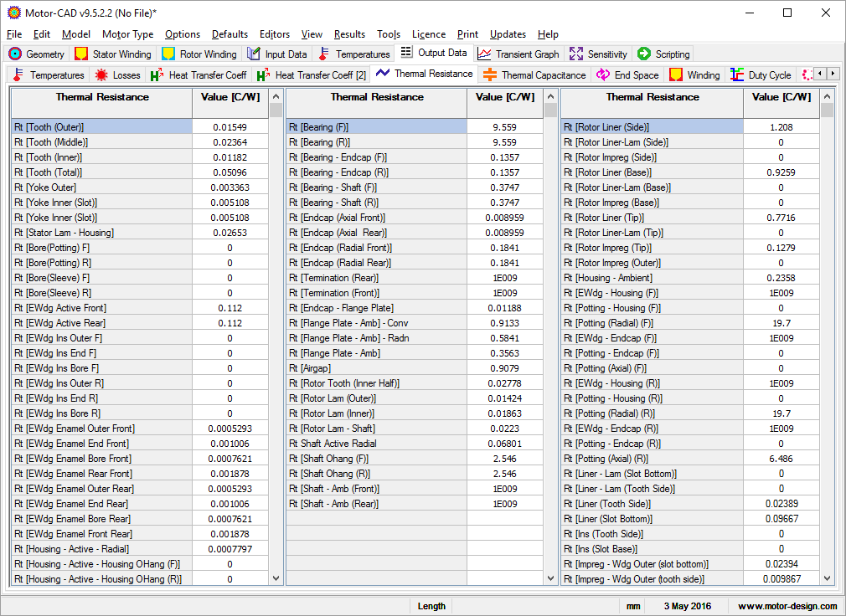This screenshot has width=846, height=616.
Task: Open the Rotor Winding tab
Action: [x=199, y=54]
